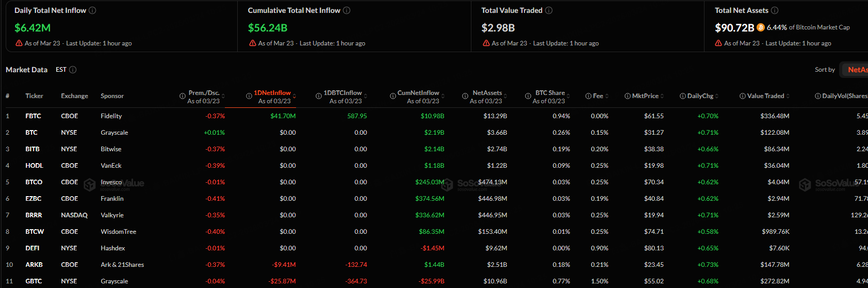Open the EZBC ticker row
868x288 pixels.
click(34, 199)
